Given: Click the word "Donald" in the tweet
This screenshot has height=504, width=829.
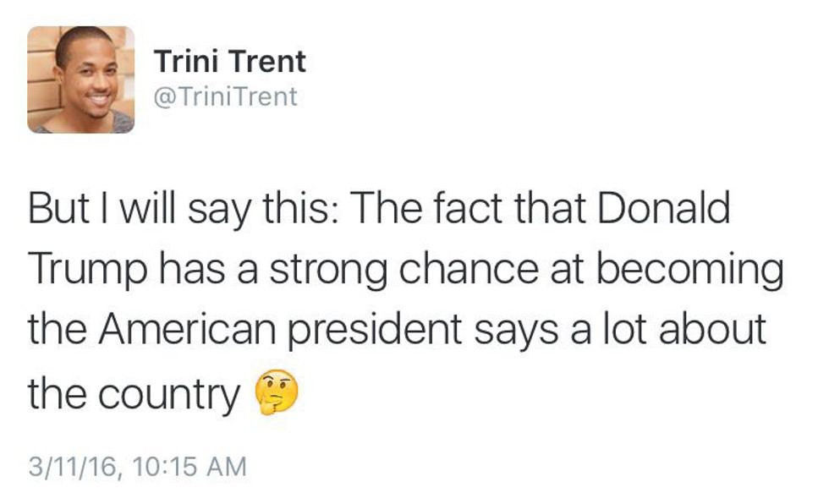Looking at the screenshot, I should [x=664, y=209].
